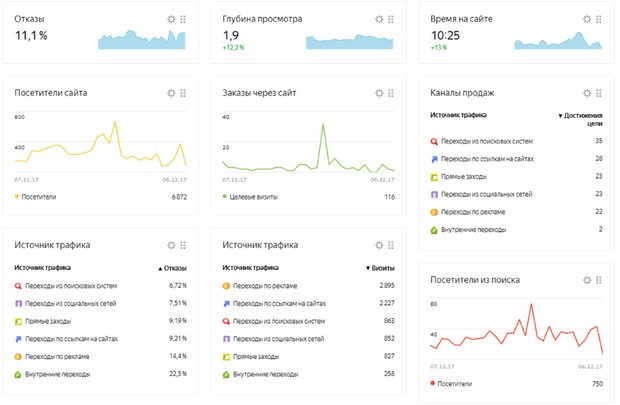This screenshot has width=620, height=405.
Task: Open settings gear of Отказы widget
Action: (x=171, y=19)
